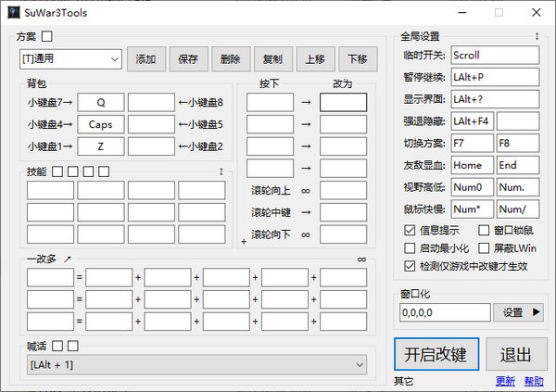This screenshot has width=556, height=392.
Task: Minimize the SuWar3Tools window
Action: pyautogui.click(x=462, y=13)
